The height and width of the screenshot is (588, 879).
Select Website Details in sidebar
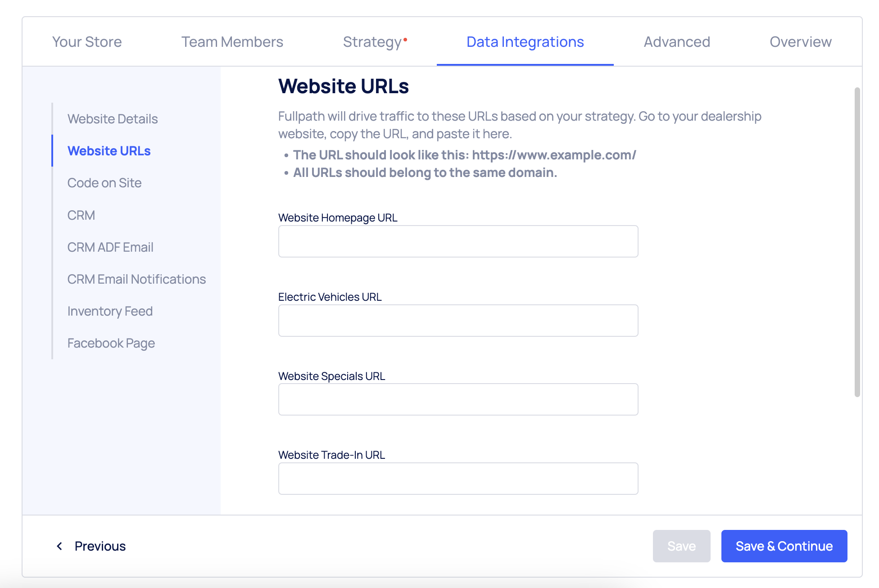click(113, 119)
